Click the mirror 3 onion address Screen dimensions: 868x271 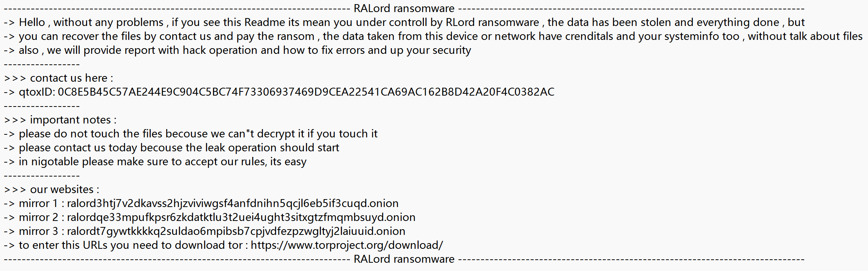236,231
